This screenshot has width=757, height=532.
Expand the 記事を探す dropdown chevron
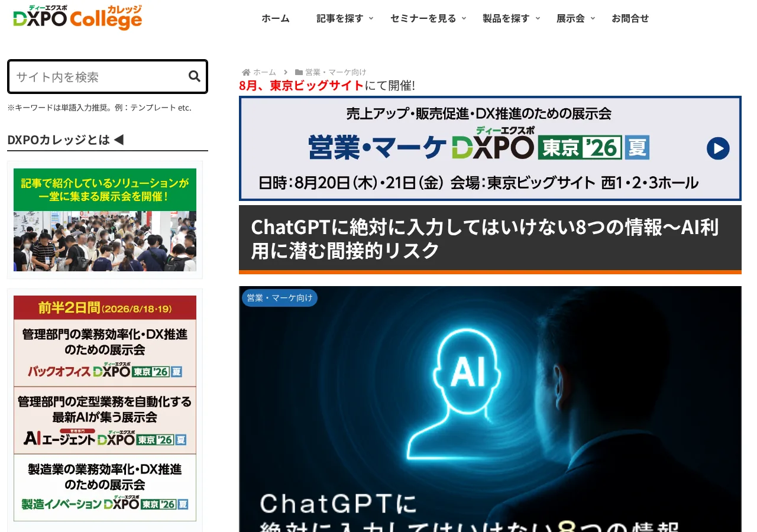click(371, 18)
